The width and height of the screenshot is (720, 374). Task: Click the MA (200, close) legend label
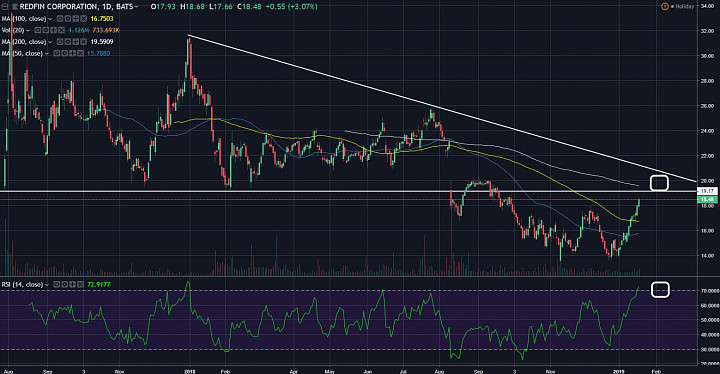24,41
